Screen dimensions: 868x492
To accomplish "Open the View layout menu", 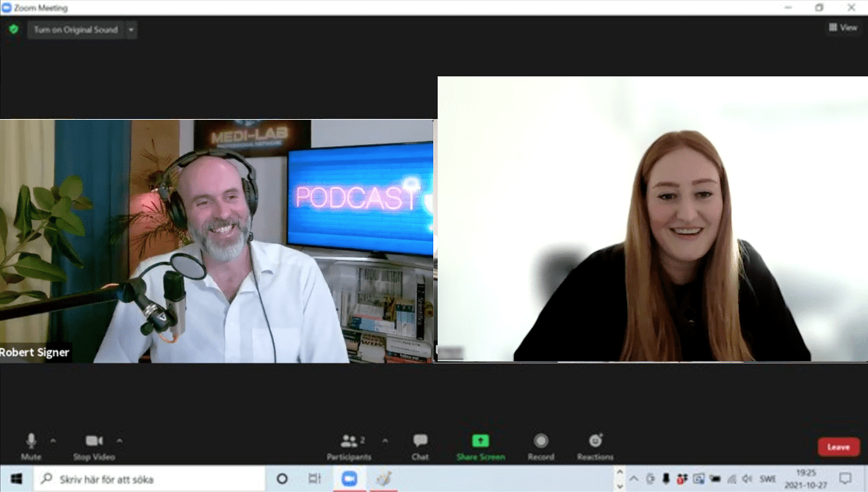I will pyautogui.click(x=842, y=27).
